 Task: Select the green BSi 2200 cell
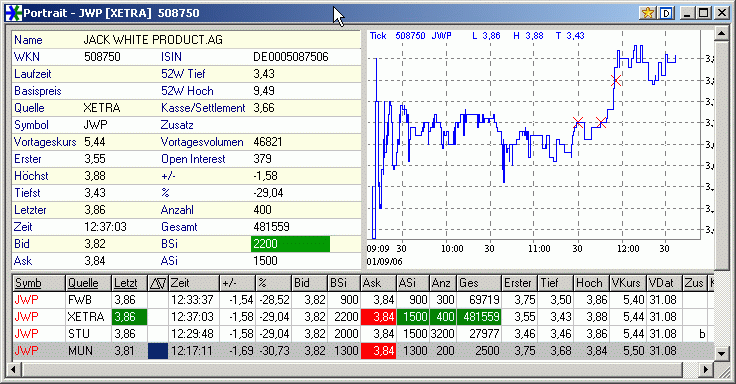click(x=291, y=244)
